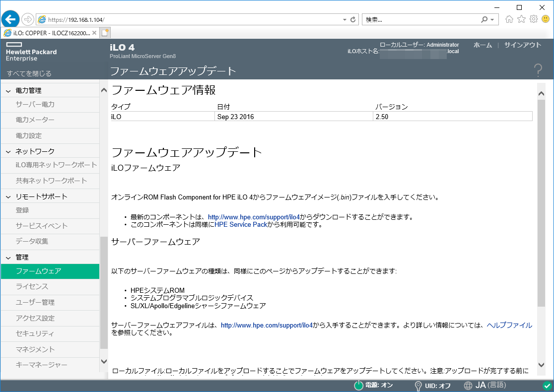Screen dimensions: 554x392
Task: Click the iLO type cell in table
Action: (x=162, y=117)
